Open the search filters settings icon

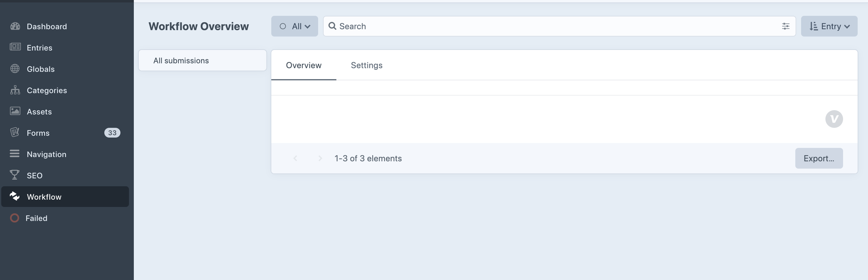786,26
